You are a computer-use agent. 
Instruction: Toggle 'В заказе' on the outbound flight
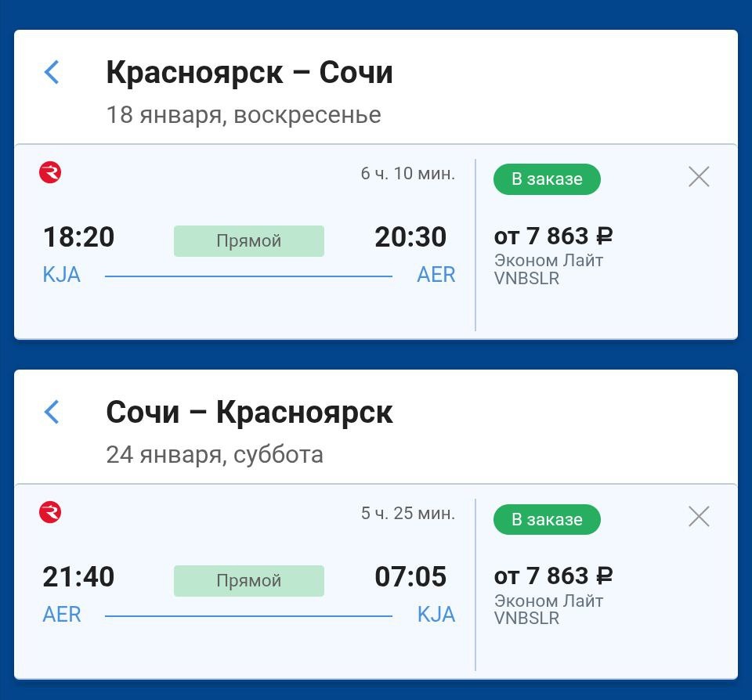coord(547,179)
